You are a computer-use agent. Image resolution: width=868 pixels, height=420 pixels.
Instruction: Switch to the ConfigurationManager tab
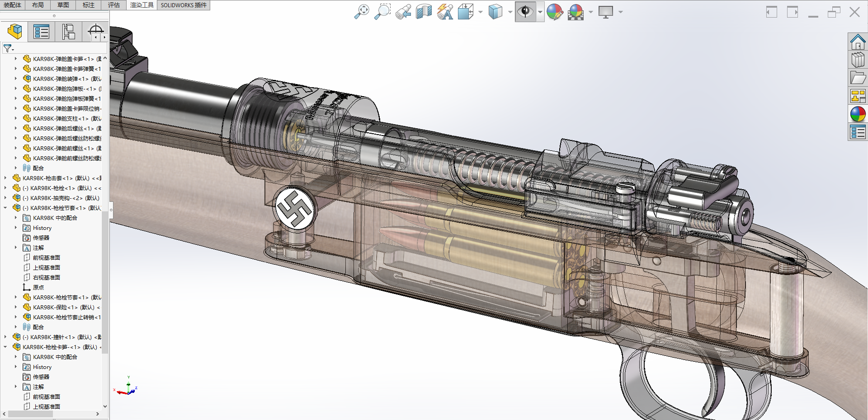tap(68, 32)
